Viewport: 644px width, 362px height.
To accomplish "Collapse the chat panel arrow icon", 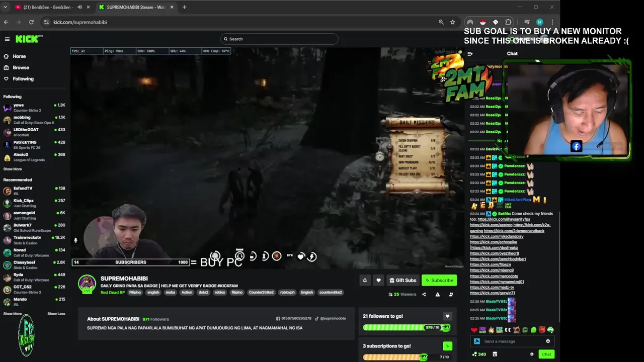I will pyautogui.click(x=470, y=54).
